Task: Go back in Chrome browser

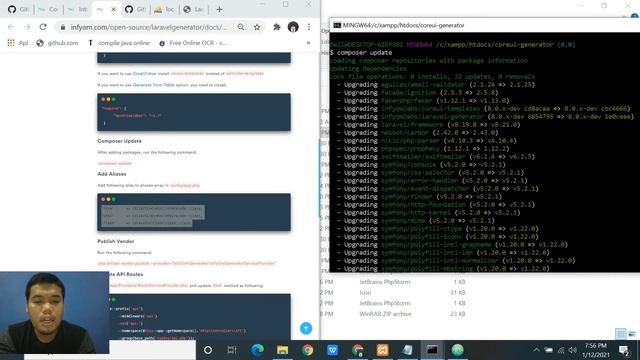Action: point(11,27)
